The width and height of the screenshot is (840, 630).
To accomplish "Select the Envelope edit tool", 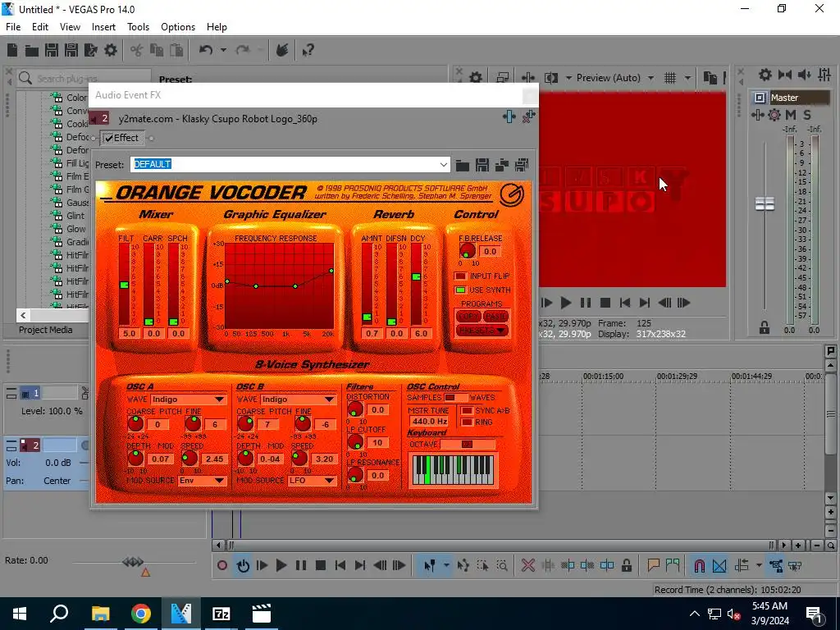I will click(463, 565).
